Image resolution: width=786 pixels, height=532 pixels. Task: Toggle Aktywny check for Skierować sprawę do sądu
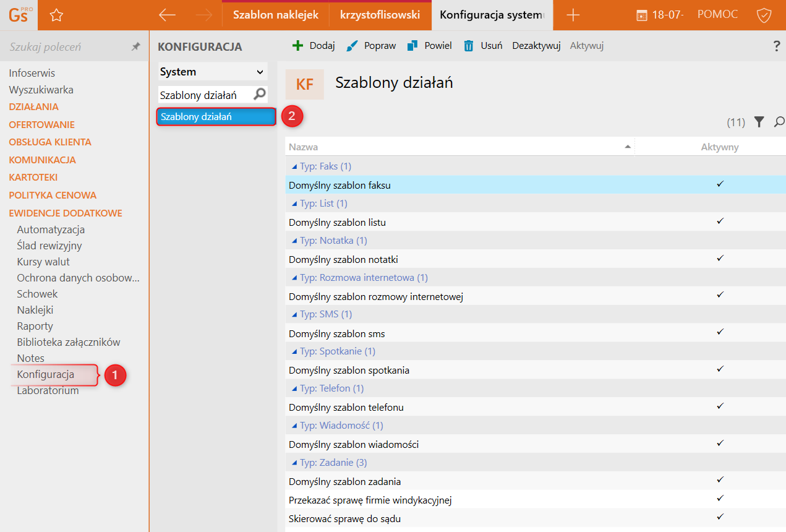coord(720,517)
